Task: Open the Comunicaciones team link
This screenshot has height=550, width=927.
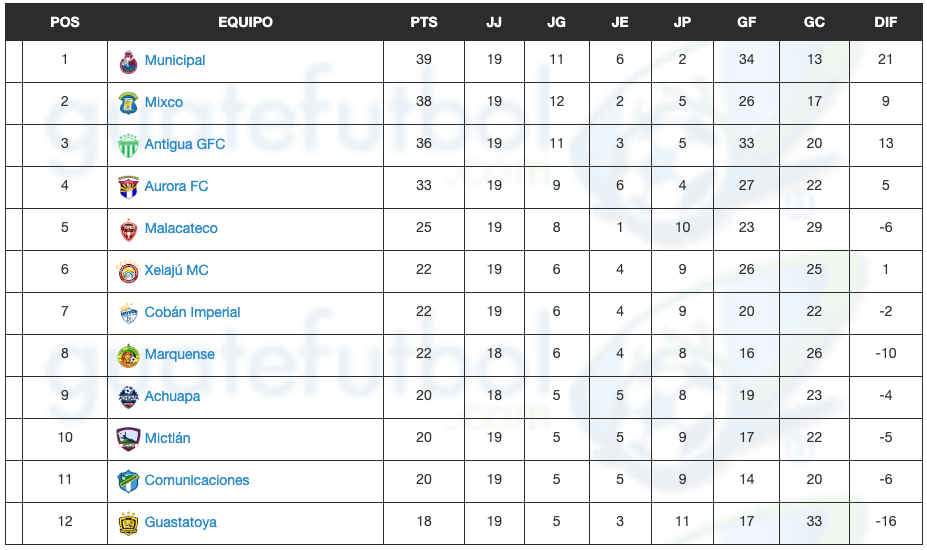Action: pyautogui.click(x=197, y=480)
